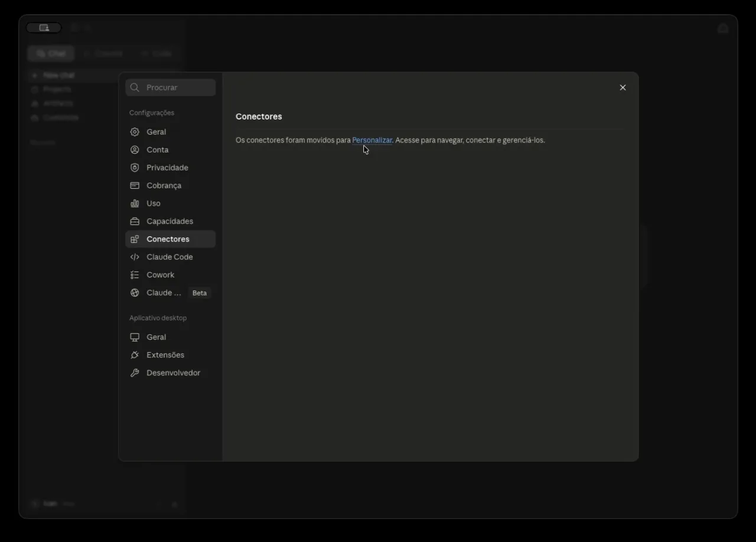Close the settings dialog with X

pyautogui.click(x=623, y=87)
